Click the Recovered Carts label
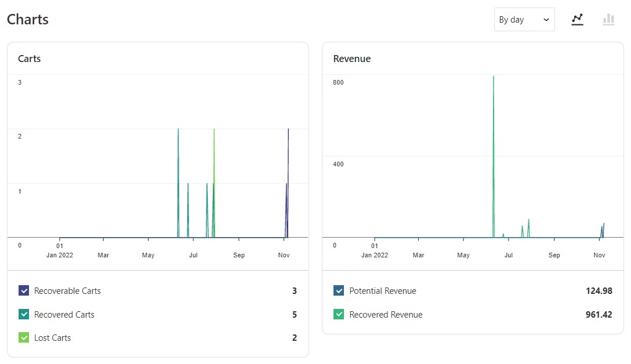Screen dimensions: 631x364 tap(64, 315)
